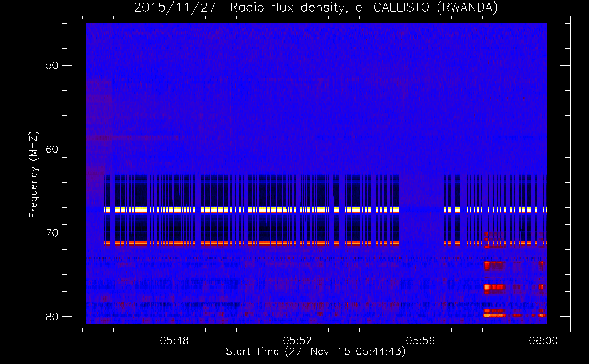The width and height of the screenshot is (589, 364).
Task: Click the 05:56 time tick label
Action: click(420, 341)
